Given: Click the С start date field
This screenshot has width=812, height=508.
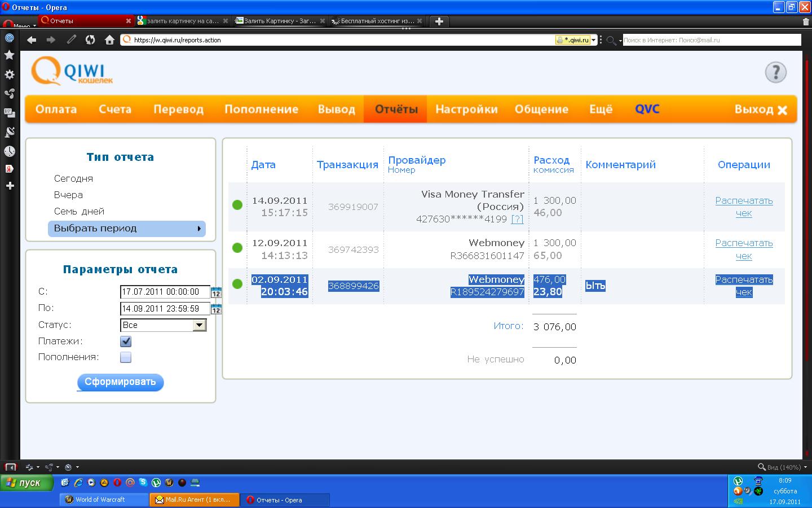Looking at the screenshot, I should (165, 292).
